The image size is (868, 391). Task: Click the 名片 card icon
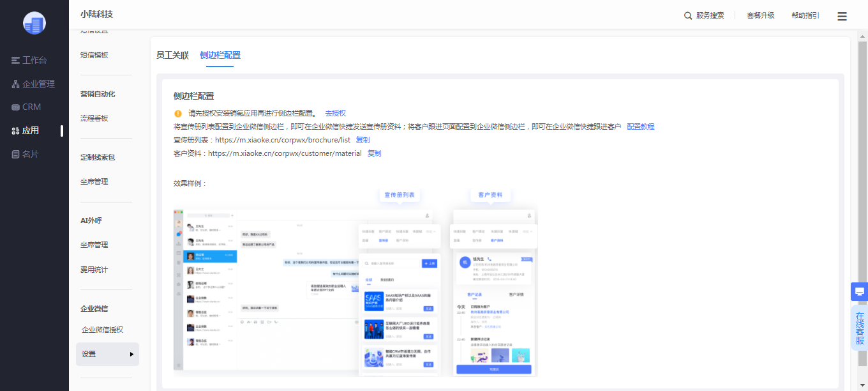[x=16, y=154]
